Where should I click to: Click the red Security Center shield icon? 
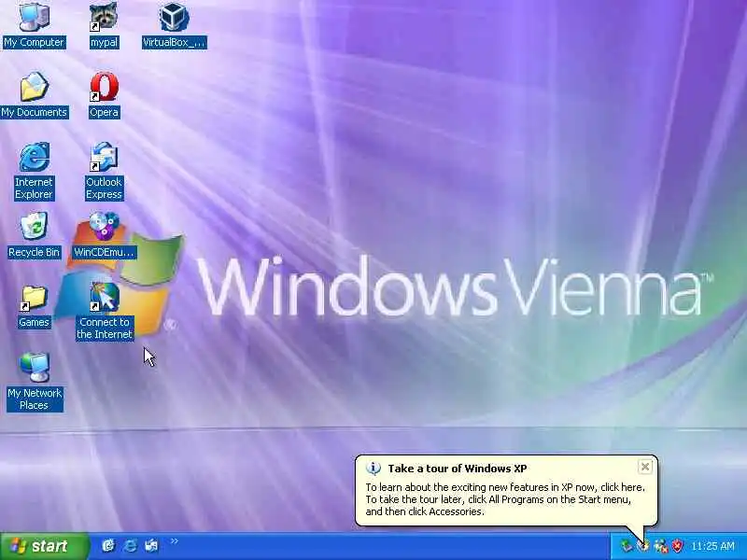click(x=677, y=546)
